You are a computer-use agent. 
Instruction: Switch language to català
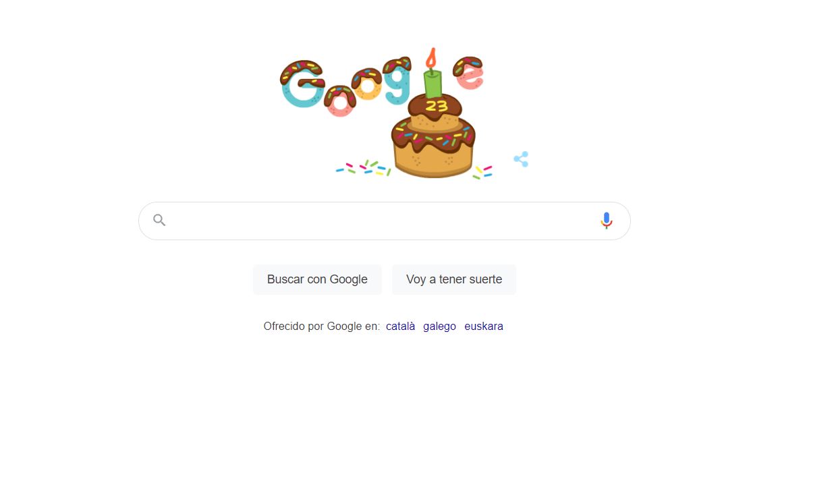(x=400, y=326)
